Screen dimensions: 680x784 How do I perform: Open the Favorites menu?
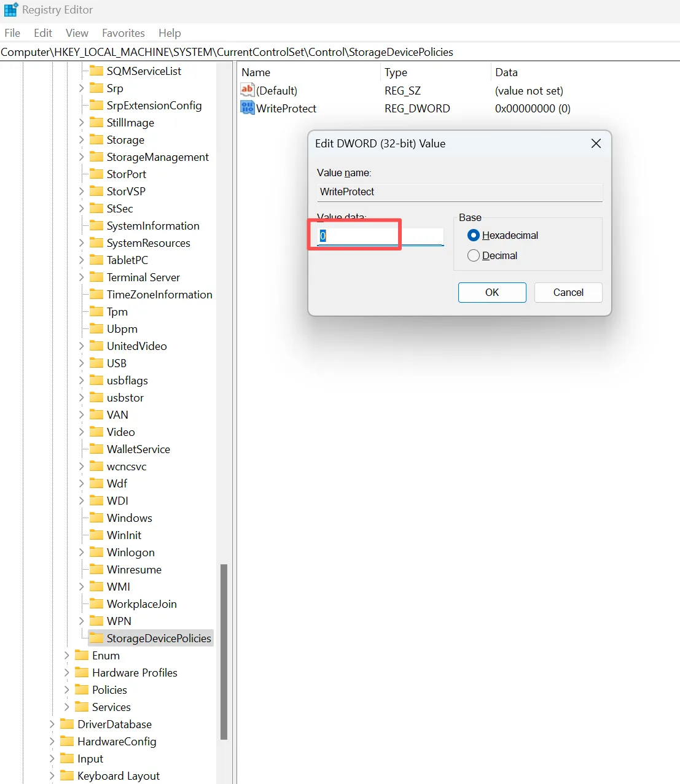point(123,33)
